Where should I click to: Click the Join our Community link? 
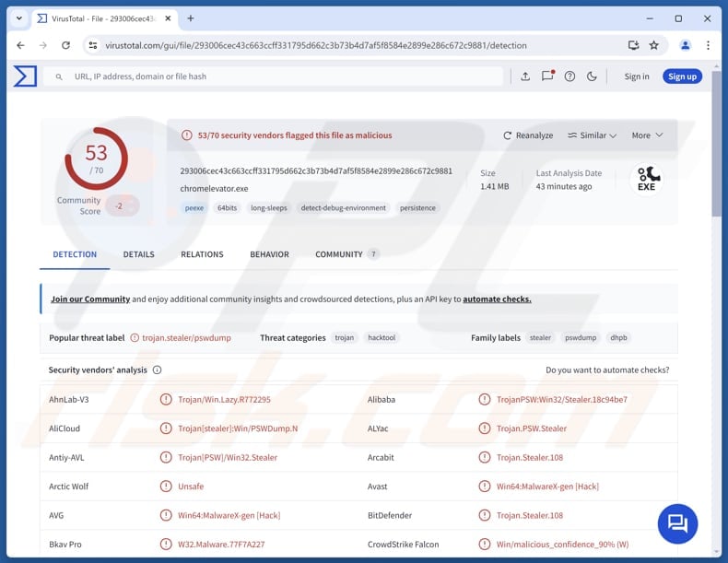[x=90, y=299]
